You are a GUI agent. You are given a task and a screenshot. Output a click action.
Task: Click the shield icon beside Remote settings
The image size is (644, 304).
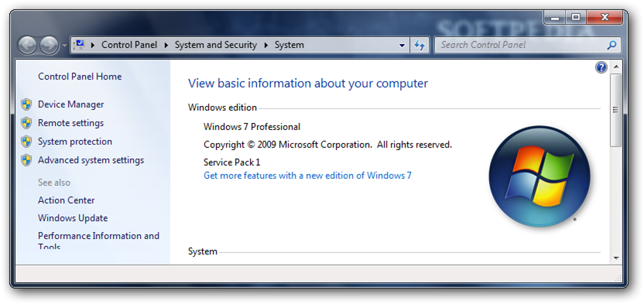(x=27, y=123)
